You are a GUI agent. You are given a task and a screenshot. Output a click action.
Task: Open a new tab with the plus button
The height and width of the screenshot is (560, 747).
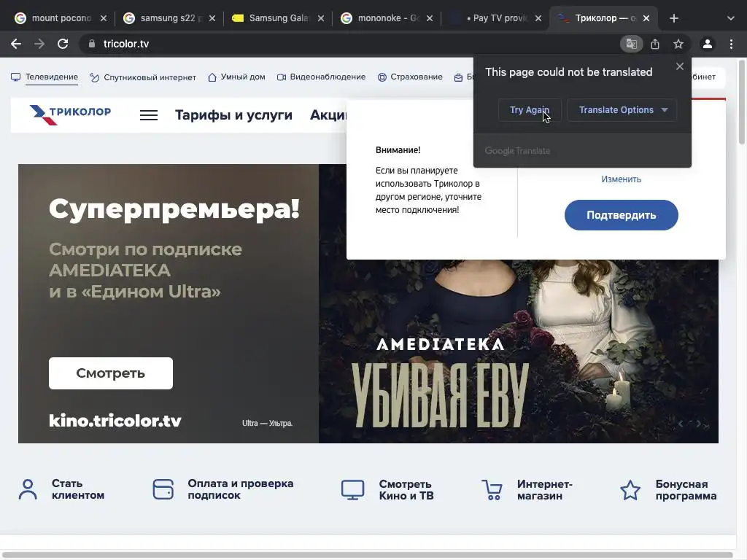point(673,18)
